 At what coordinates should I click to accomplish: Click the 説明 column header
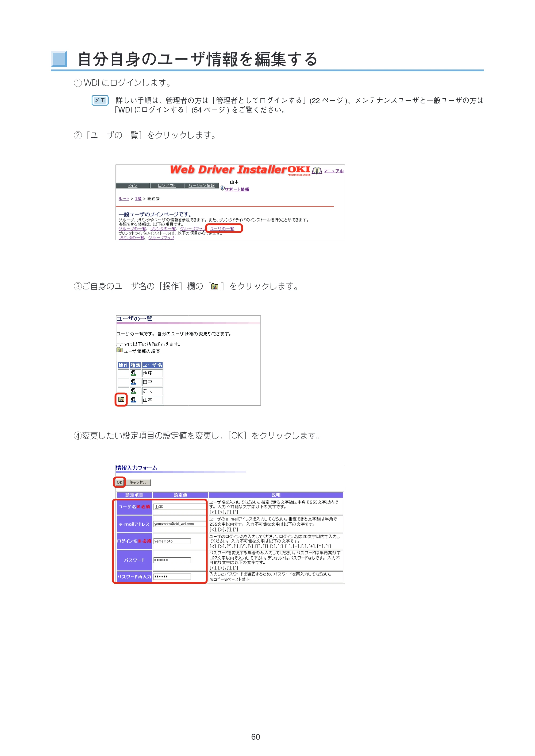[276, 495]
